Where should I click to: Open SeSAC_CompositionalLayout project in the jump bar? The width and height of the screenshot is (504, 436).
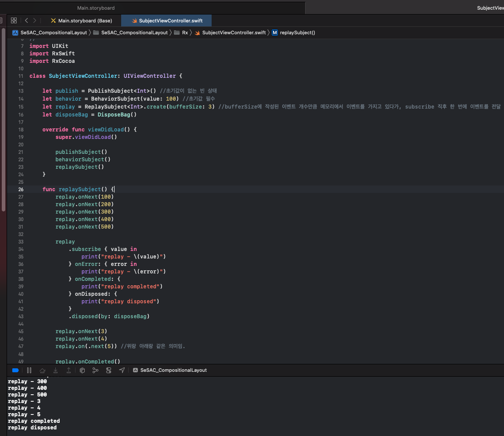(50, 33)
